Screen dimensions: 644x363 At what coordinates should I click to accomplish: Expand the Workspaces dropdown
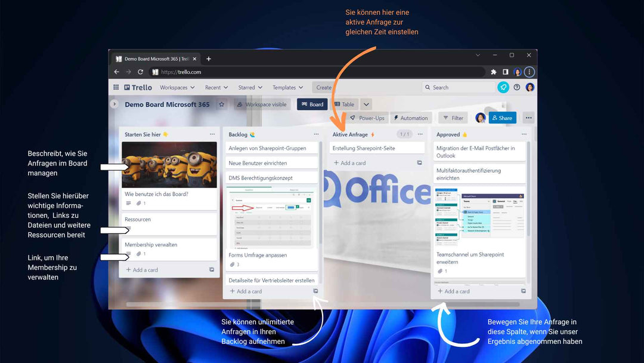tap(177, 87)
